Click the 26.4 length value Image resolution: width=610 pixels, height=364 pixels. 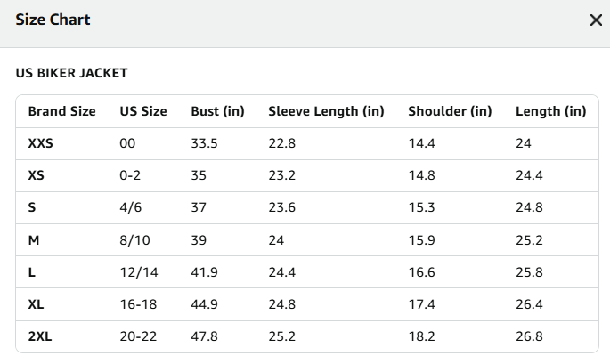[529, 304]
